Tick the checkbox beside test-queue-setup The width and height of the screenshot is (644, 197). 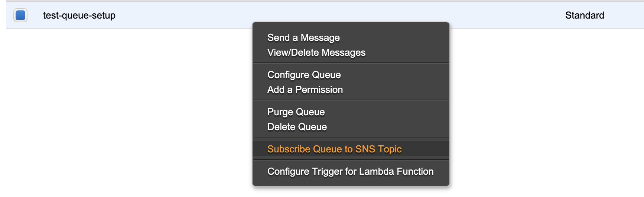pos(20,15)
